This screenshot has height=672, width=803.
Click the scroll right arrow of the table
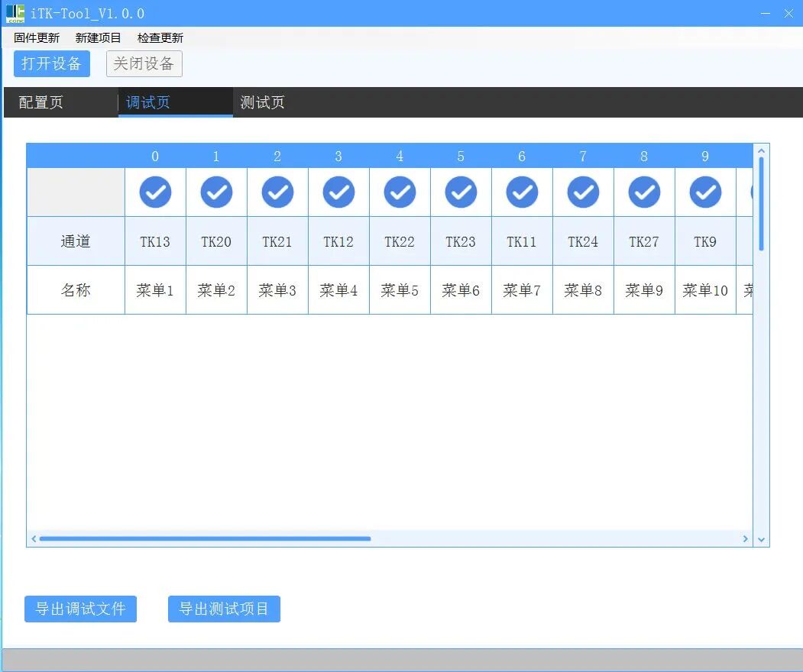(x=745, y=538)
